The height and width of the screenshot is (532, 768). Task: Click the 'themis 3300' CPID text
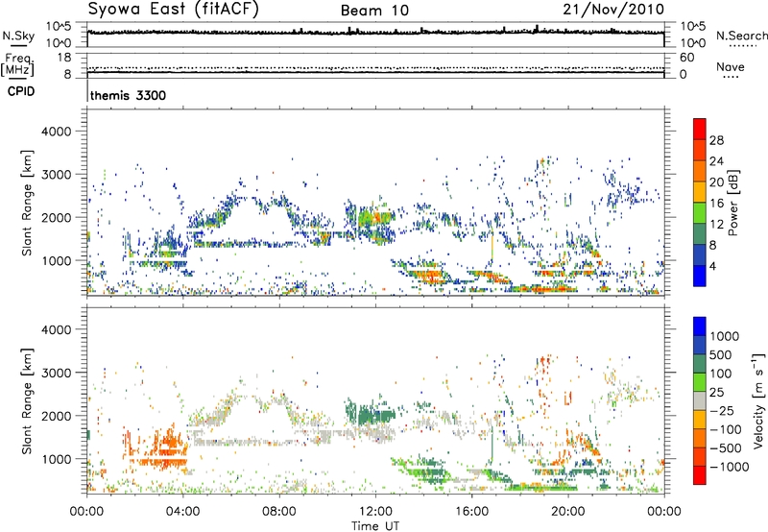128,95
